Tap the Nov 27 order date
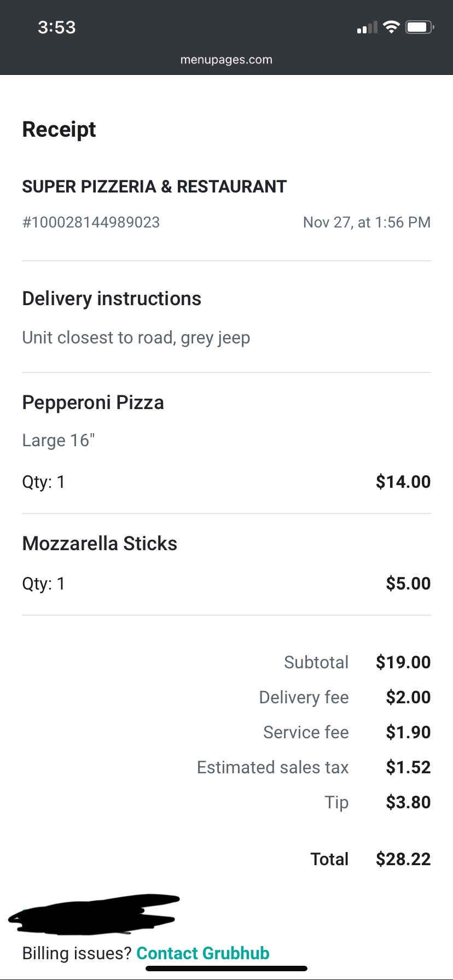 click(367, 223)
